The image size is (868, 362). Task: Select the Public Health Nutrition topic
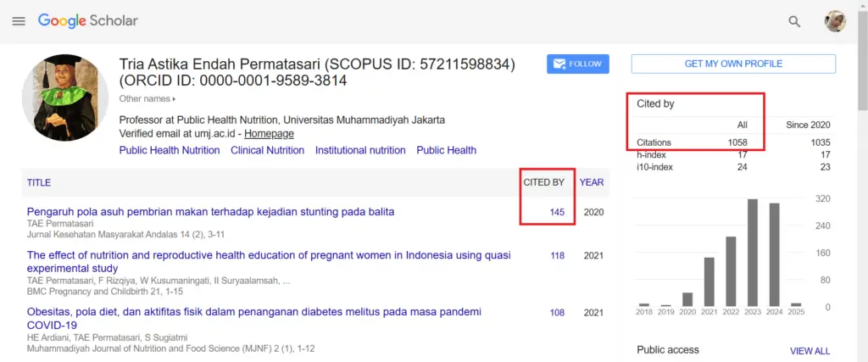click(x=170, y=150)
